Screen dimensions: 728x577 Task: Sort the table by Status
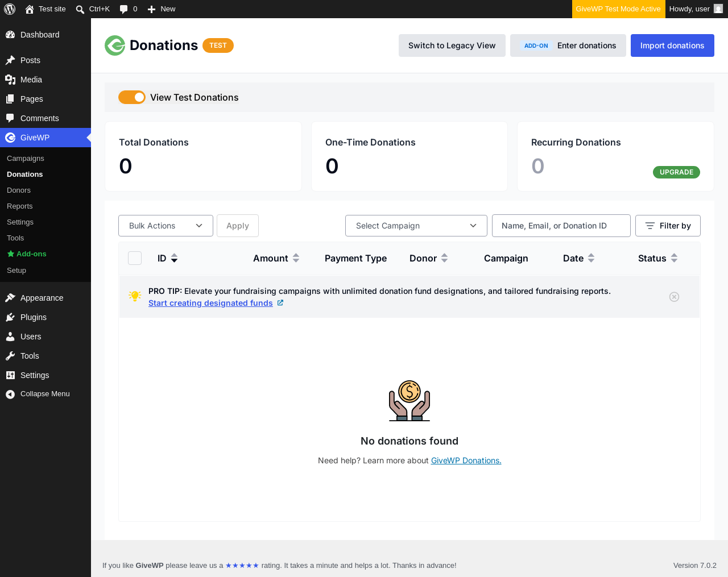pyautogui.click(x=658, y=258)
